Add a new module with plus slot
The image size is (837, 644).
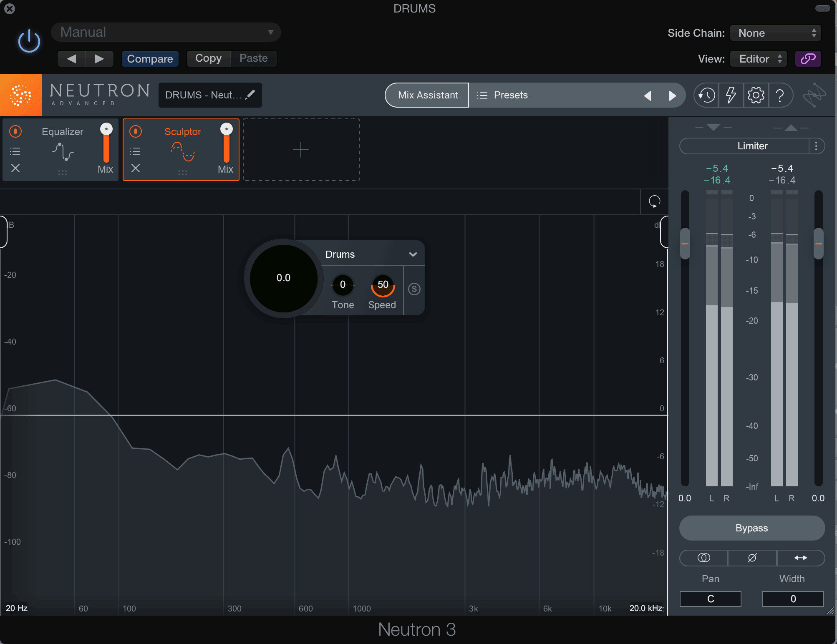pos(301,150)
